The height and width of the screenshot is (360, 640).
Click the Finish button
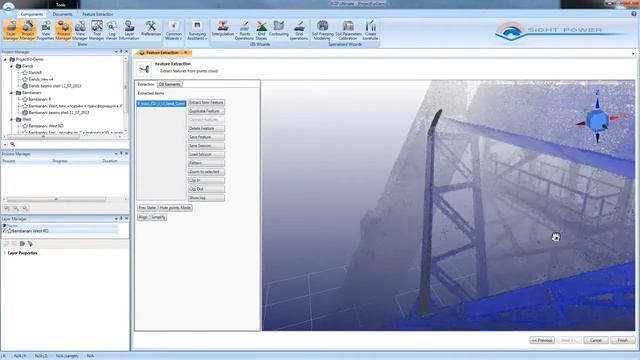623,340
